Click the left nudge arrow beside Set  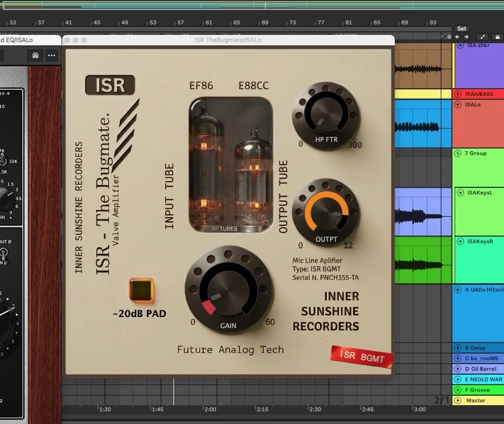click(456, 37)
